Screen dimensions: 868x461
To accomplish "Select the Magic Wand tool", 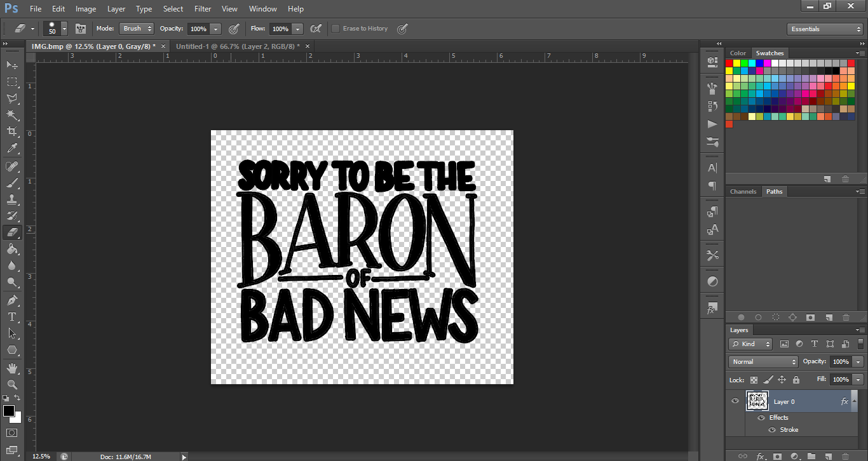I will coord(12,115).
